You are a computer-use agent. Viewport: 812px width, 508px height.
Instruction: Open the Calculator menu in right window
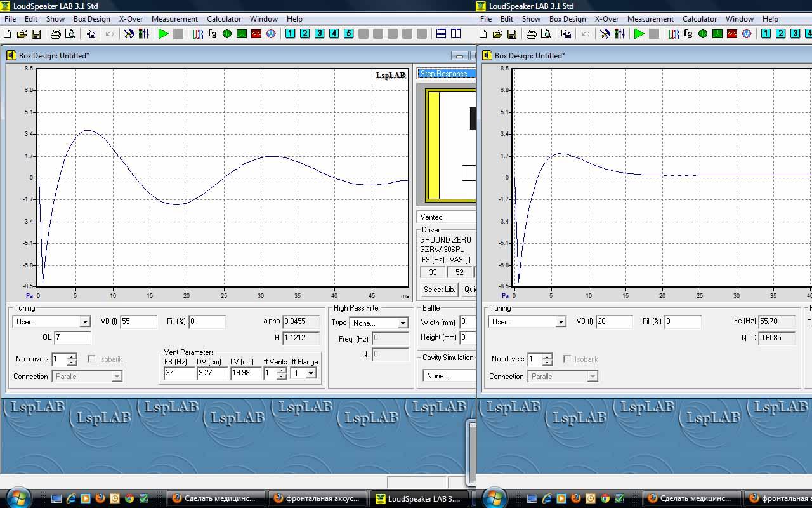coord(700,19)
